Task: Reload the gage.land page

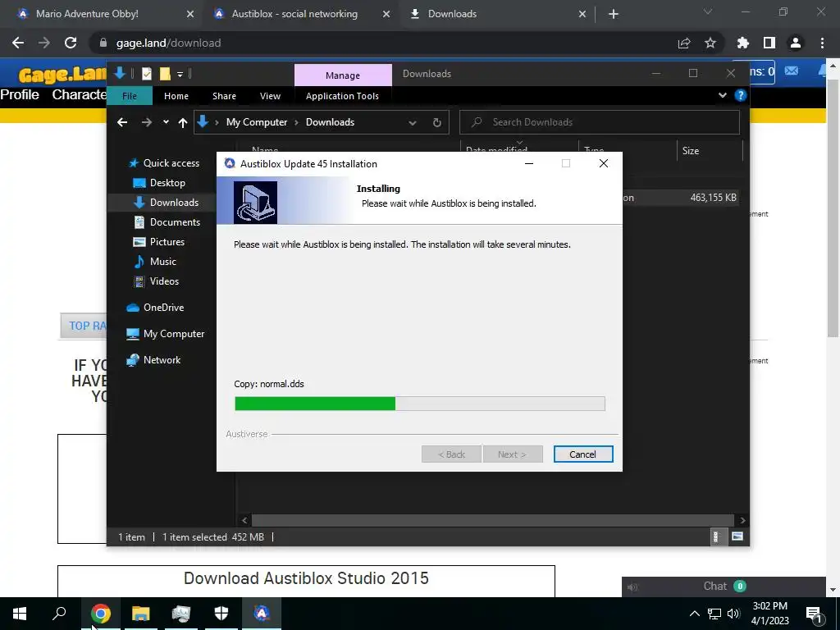Action: [71, 43]
